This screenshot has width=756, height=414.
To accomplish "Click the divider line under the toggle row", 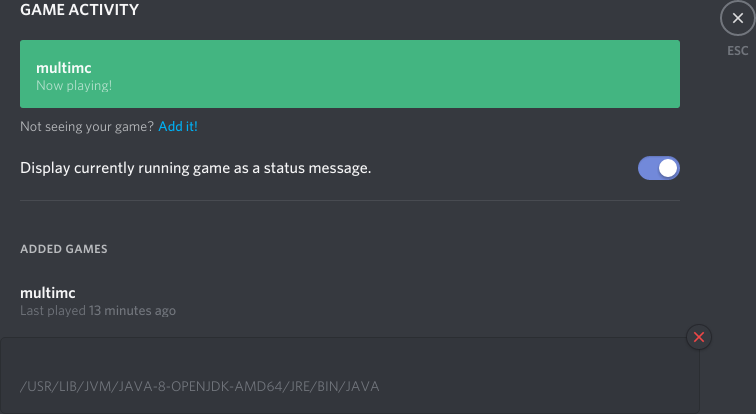I will pyautogui.click(x=350, y=200).
